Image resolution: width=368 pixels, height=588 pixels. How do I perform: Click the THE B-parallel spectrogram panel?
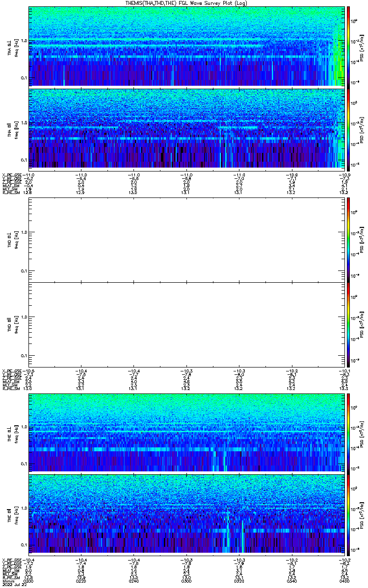pyautogui.click(x=186, y=514)
